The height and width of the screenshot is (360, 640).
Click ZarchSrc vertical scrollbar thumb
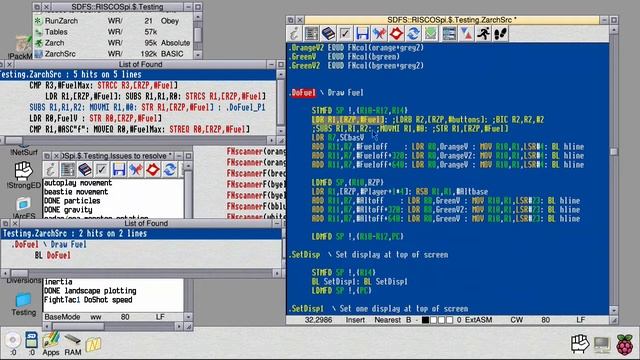[613, 151]
